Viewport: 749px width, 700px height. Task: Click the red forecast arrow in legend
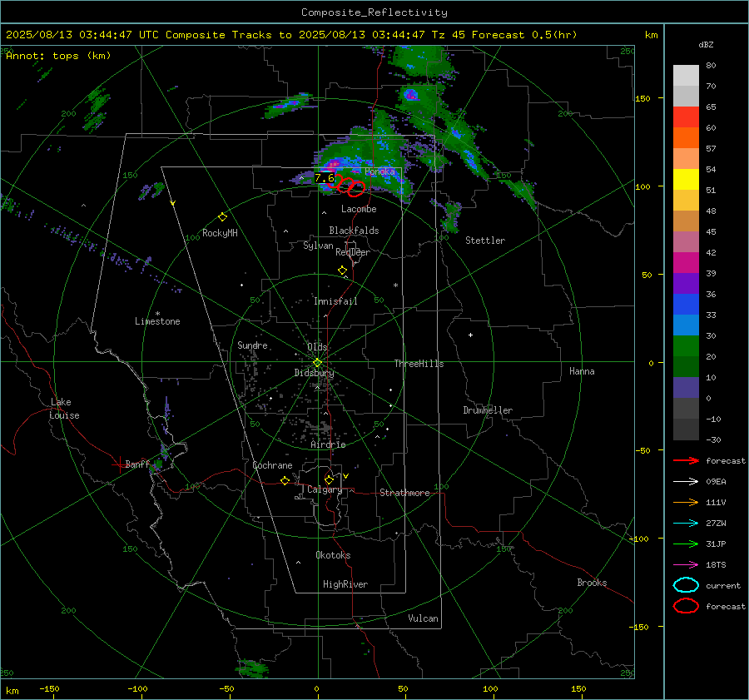686,460
